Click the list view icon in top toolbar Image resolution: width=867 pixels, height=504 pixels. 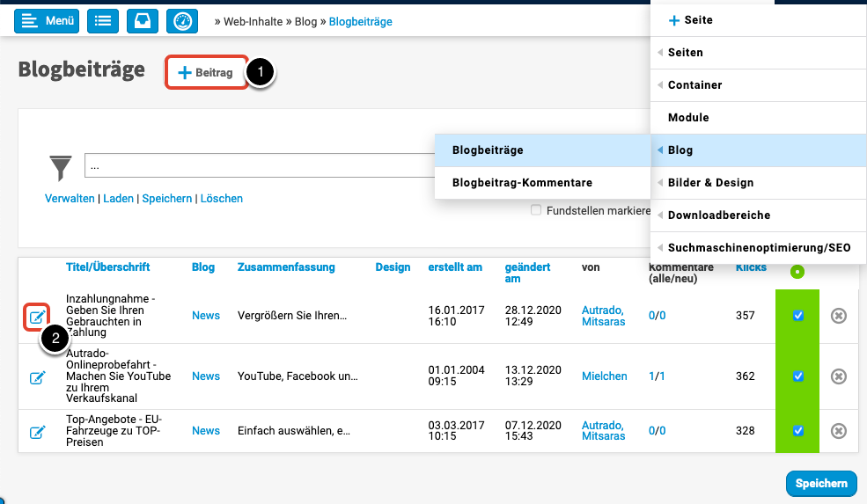click(102, 21)
